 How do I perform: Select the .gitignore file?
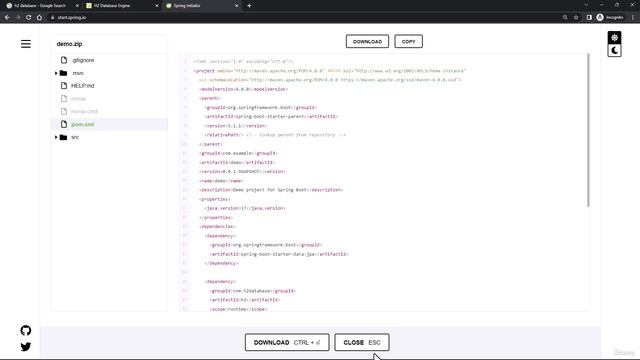pyautogui.click(x=83, y=60)
